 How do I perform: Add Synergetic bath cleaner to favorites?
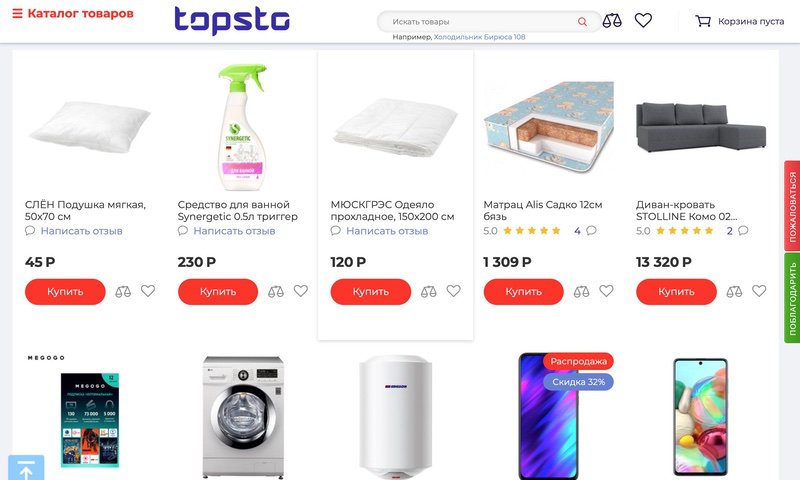pyautogui.click(x=301, y=291)
